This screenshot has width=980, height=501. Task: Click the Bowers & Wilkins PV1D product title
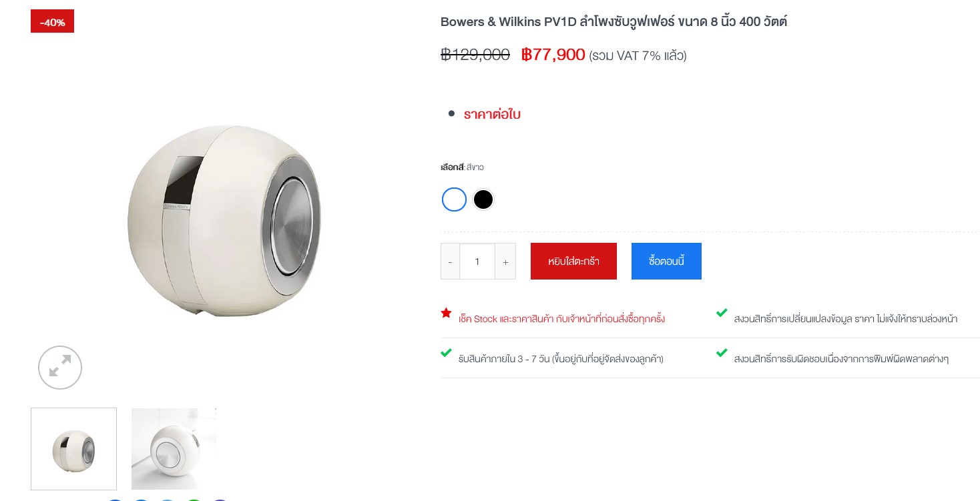pos(614,21)
